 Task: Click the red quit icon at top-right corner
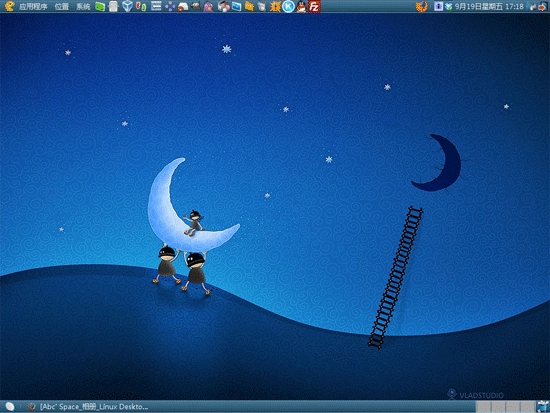click(543, 6)
